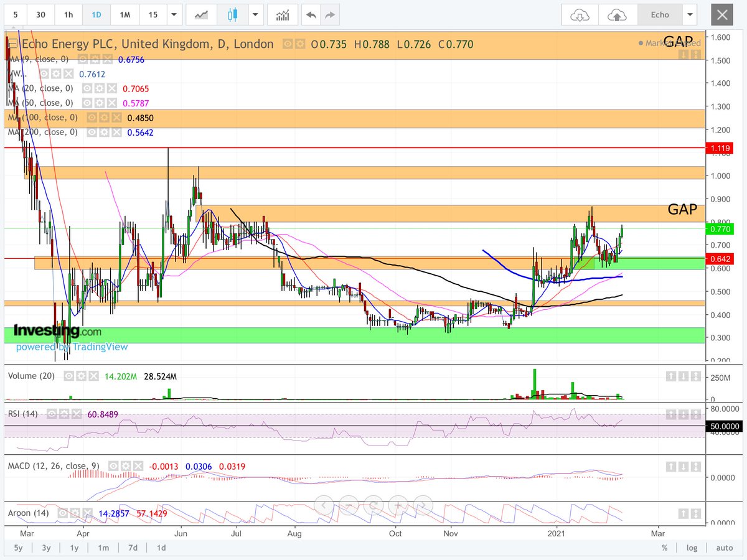The width and height of the screenshot is (747, 560).
Task: Toggle visibility of MA 9 indicator
Action: [83, 59]
